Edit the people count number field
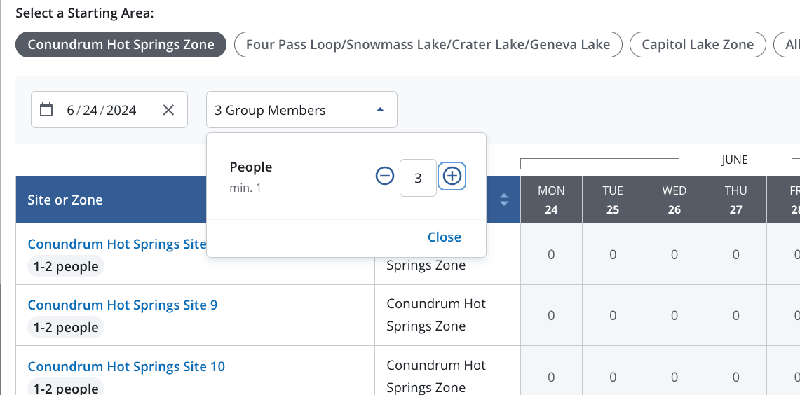Viewport: 800px width, 395px height. point(418,178)
